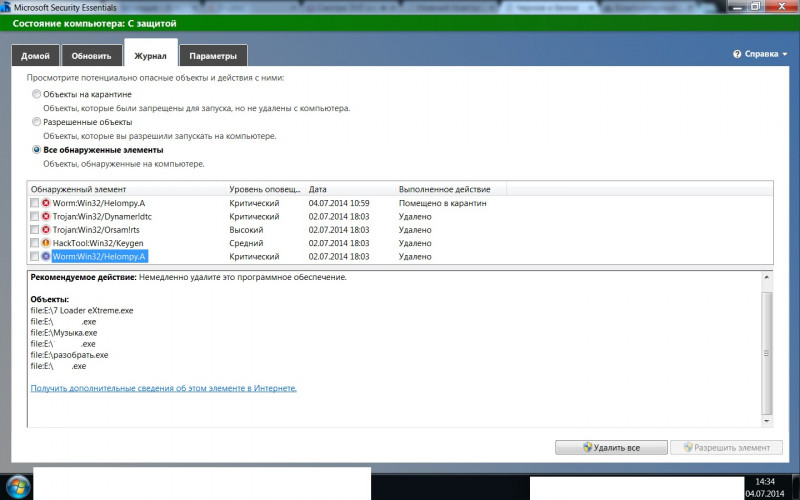Check the box for Trojan:Win32/Dynamer!dtc
800x500 pixels.
click(34, 216)
